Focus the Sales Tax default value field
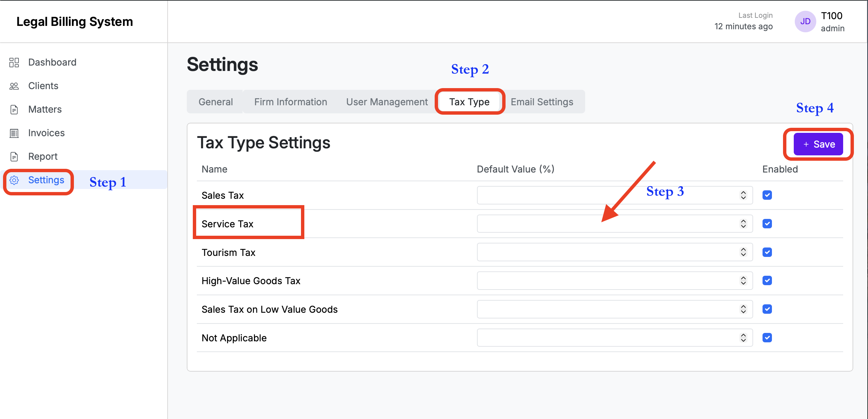The image size is (868, 419). (x=615, y=195)
